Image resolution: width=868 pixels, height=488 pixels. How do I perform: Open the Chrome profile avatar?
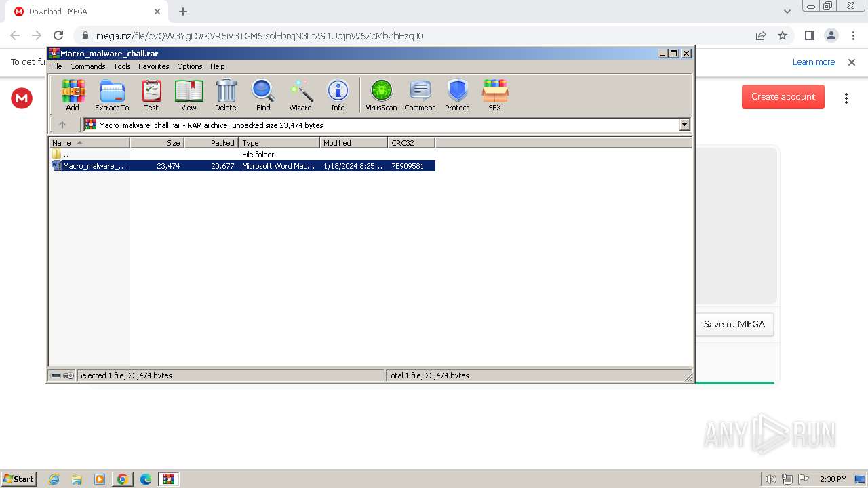tap(831, 36)
